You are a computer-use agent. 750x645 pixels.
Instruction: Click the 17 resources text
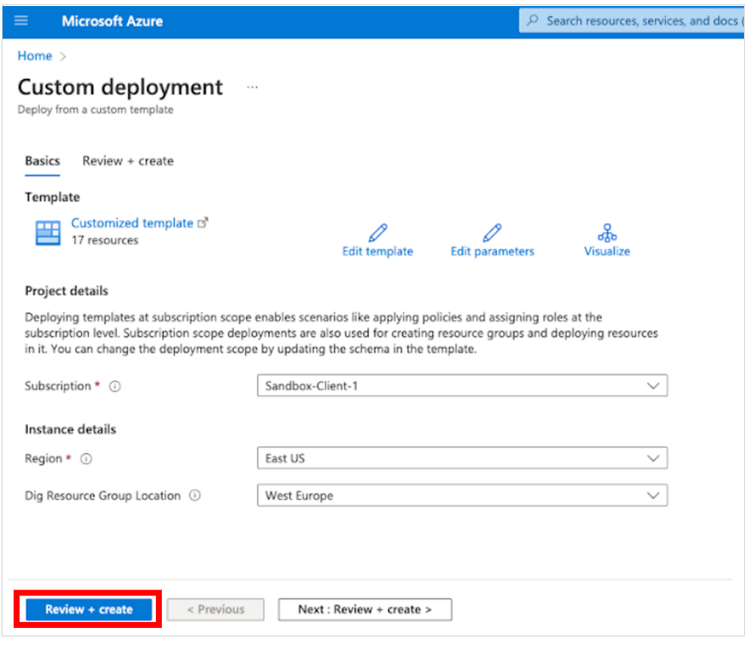[x=105, y=240]
